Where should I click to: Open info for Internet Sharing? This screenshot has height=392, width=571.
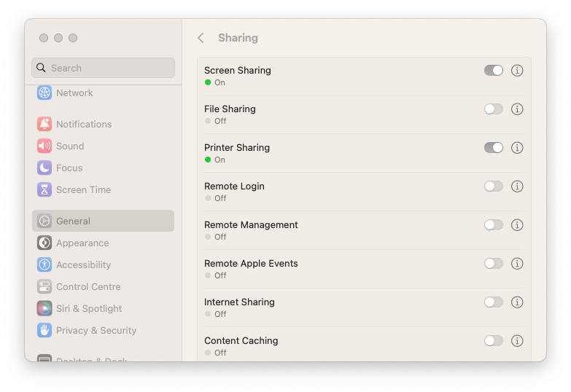click(x=517, y=302)
